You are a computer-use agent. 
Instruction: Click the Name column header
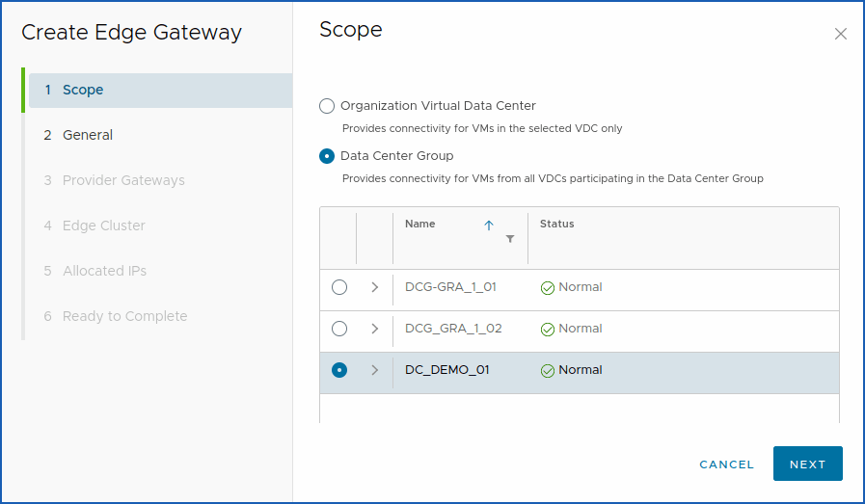(x=419, y=224)
